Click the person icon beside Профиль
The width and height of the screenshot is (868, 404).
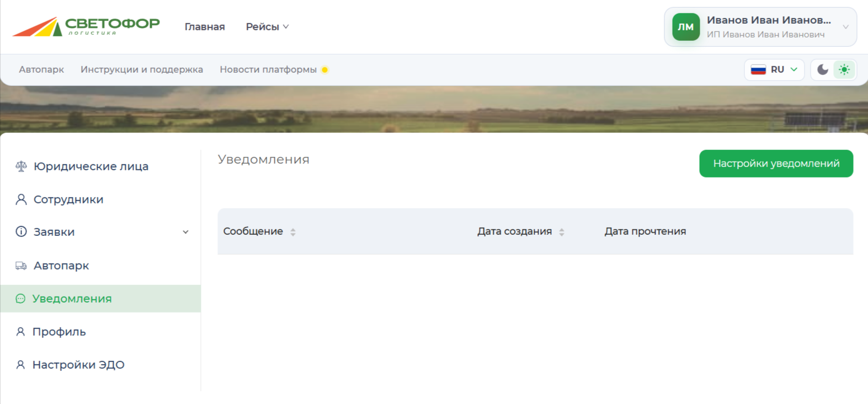click(20, 332)
